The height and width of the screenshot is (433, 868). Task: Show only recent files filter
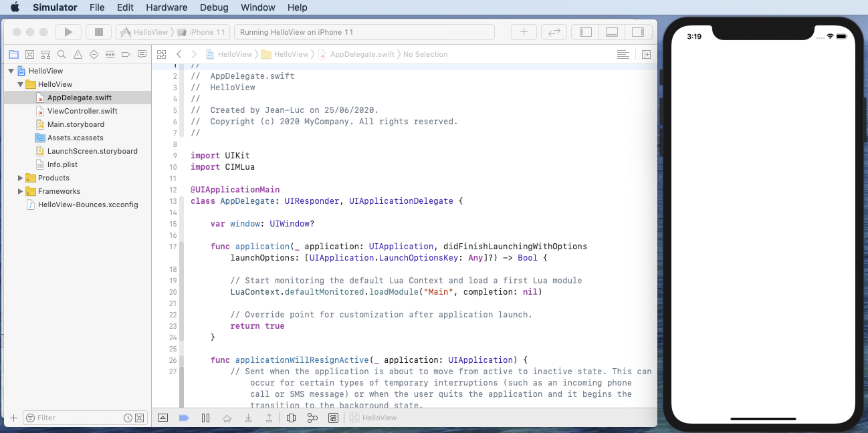[x=128, y=418]
